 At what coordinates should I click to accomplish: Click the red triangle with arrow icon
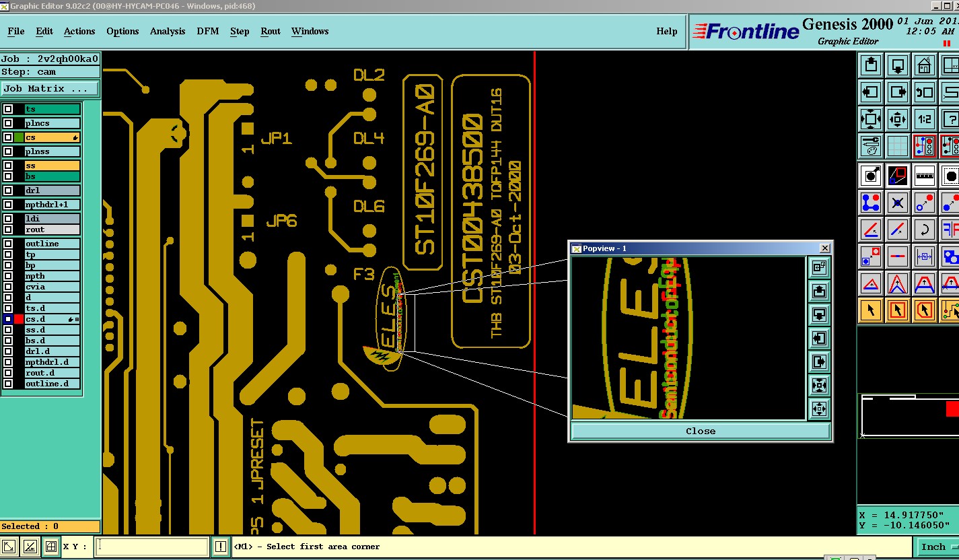tap(871, 283)
